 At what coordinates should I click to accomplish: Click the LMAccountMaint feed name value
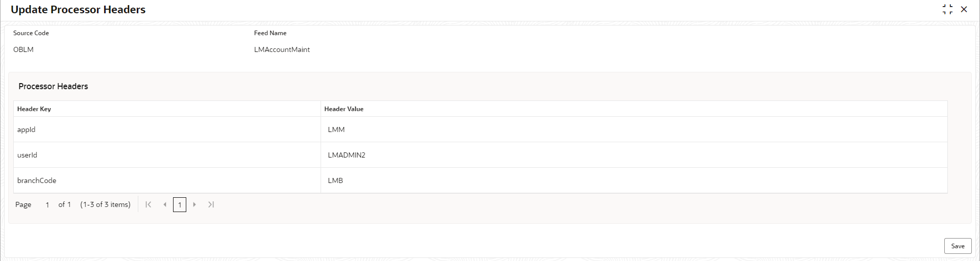[282, 49]
